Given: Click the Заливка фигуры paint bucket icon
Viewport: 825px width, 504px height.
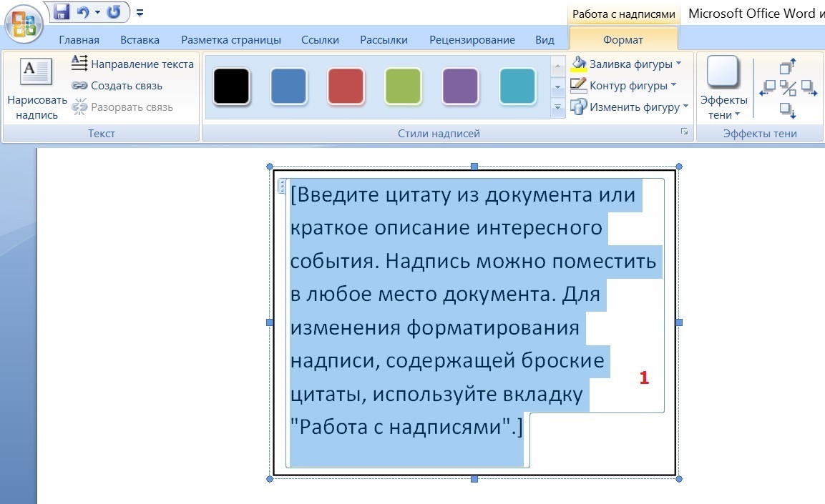Looking at the screenshot, I should (578, 64).
